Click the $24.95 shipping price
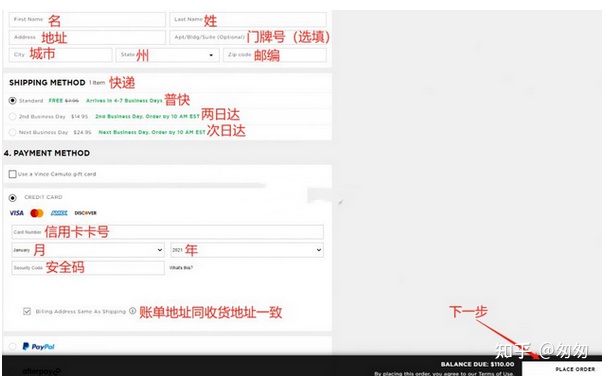The height and width of the screenshot is (376, 605). 82,132
